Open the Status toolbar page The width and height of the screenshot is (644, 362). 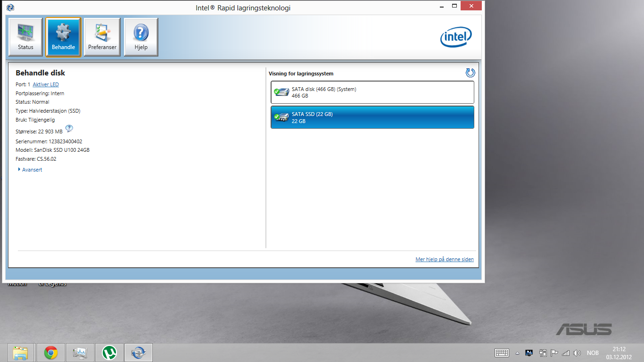[25, 37]
